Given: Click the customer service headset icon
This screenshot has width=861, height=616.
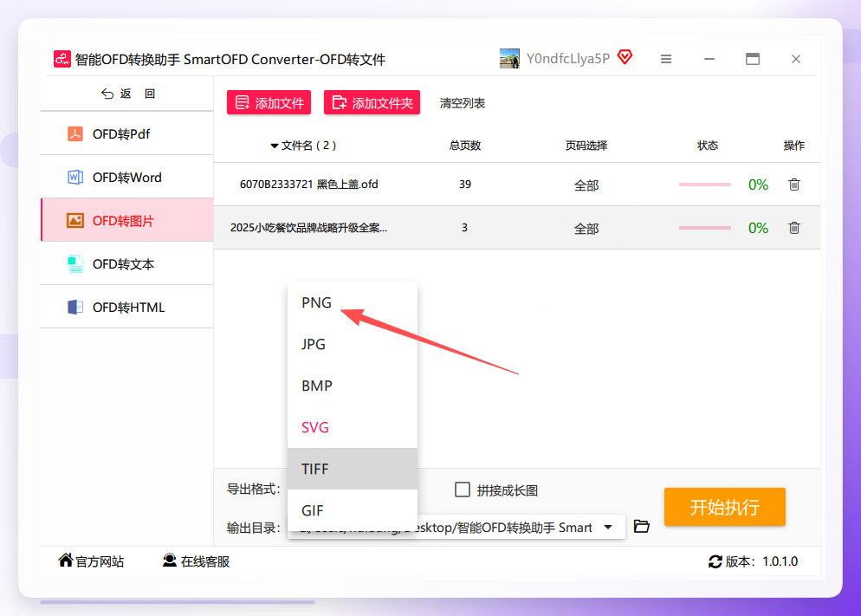Looking at the screenshot, I should [170, 560].
